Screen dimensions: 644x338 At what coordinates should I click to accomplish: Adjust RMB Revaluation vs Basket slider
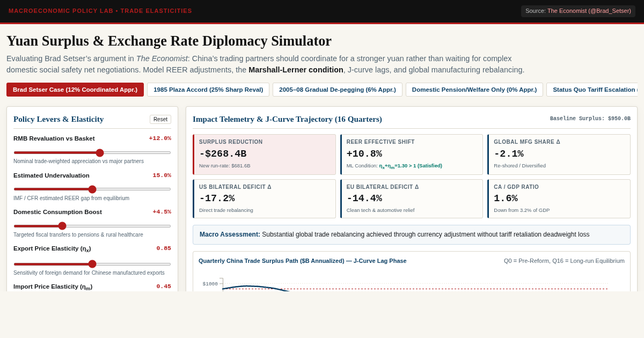[x=92, y=152]
